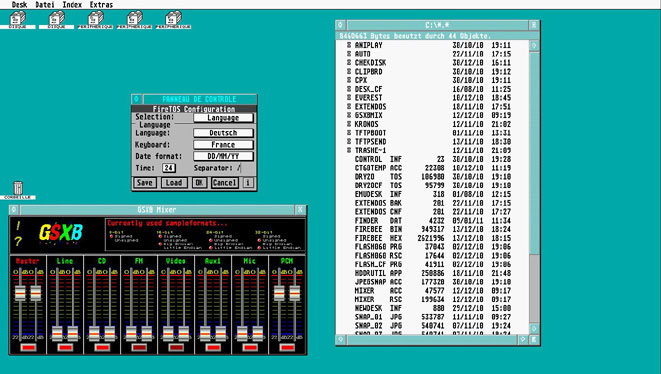Click the yellow question mark in GSXB Mixer
The height and width of the screenshot is (374, 661).
pyautogui.click(x=18, y=242)
